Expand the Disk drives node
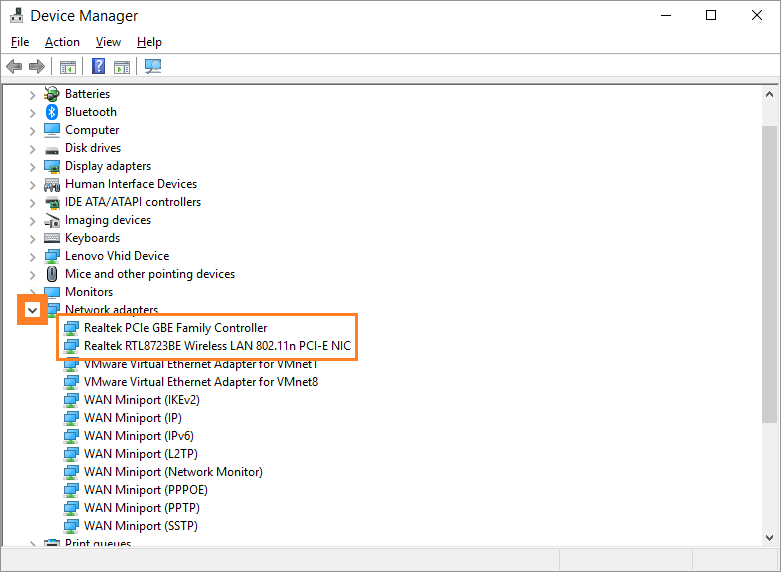 pos(32,148)
